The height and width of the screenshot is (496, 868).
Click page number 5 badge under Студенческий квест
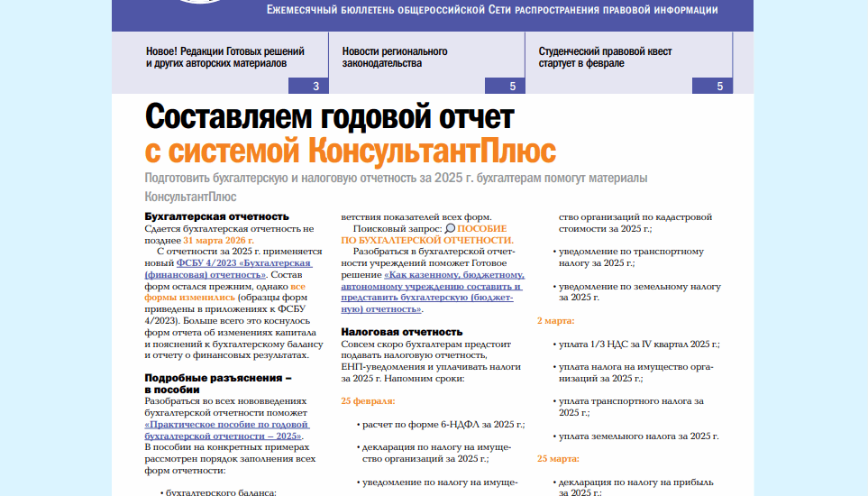click(x=719, y=87)
